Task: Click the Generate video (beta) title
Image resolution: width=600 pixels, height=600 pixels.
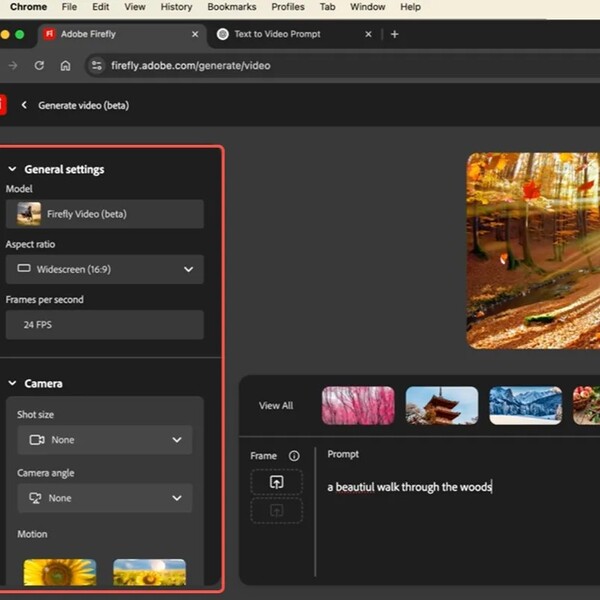Action: [x=83, y=105]
